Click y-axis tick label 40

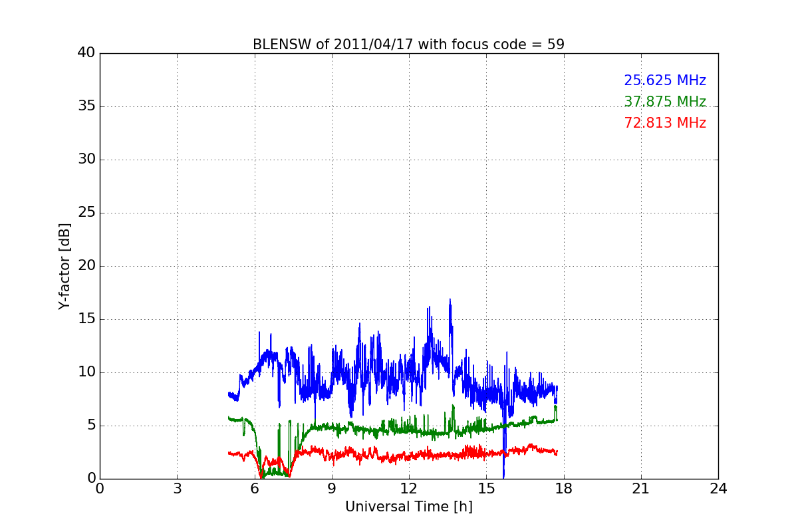[x=86, y=53]
